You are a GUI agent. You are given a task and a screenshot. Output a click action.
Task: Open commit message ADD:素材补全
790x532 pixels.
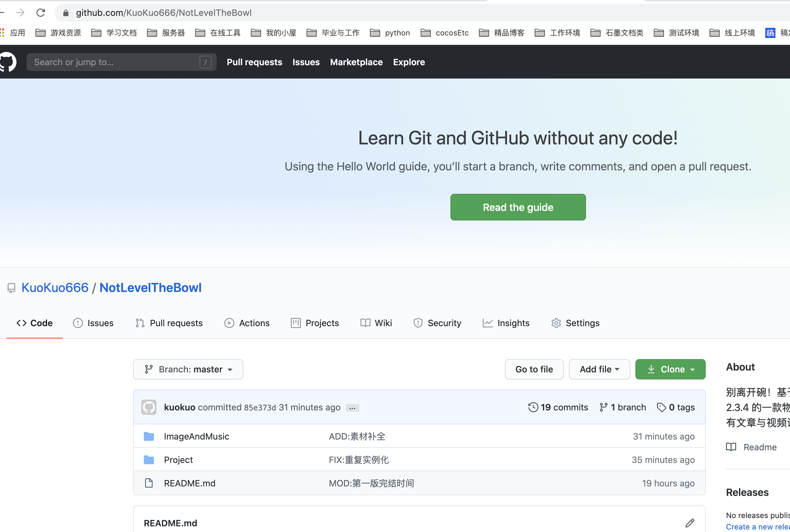click(357, 436)
